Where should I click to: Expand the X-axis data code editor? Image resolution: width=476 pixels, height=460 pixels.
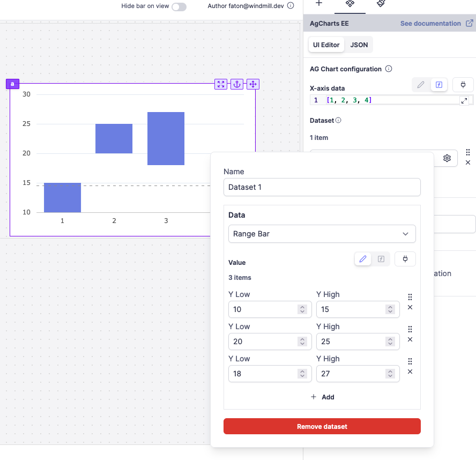pyautogui.click(x=464, y=100)
